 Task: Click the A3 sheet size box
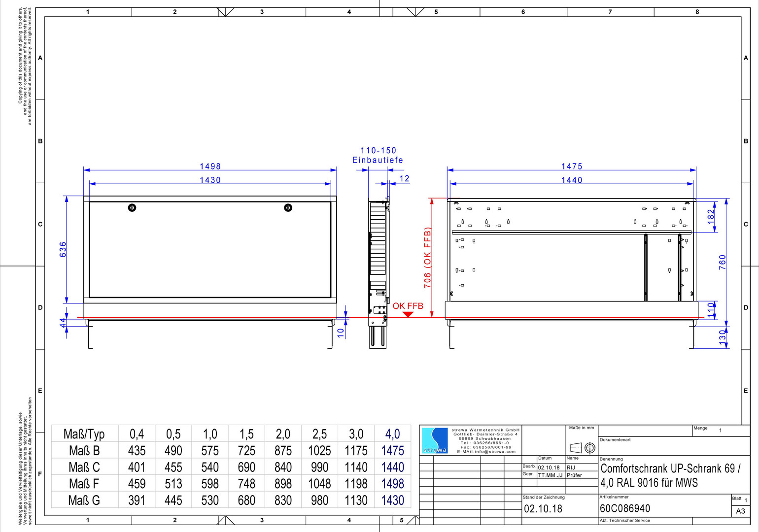pos(740,511)
